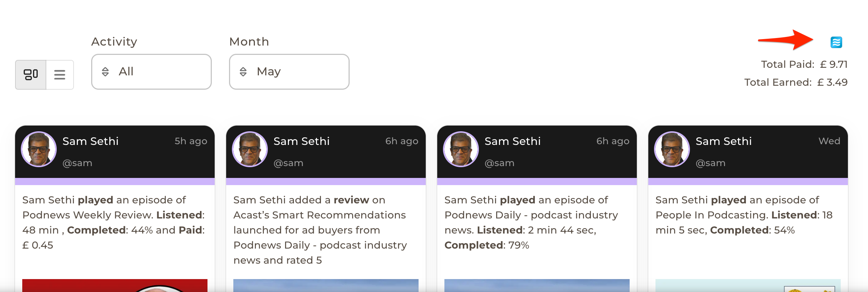Switch to list view
This screenshot has height=292, width=868.
coord(60,75)
